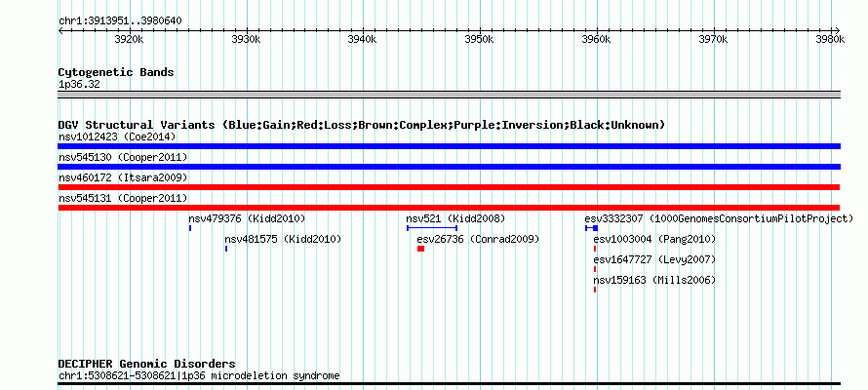Select the nsv1012423 (Coe2014) blue gain bar

coord(449,146)
